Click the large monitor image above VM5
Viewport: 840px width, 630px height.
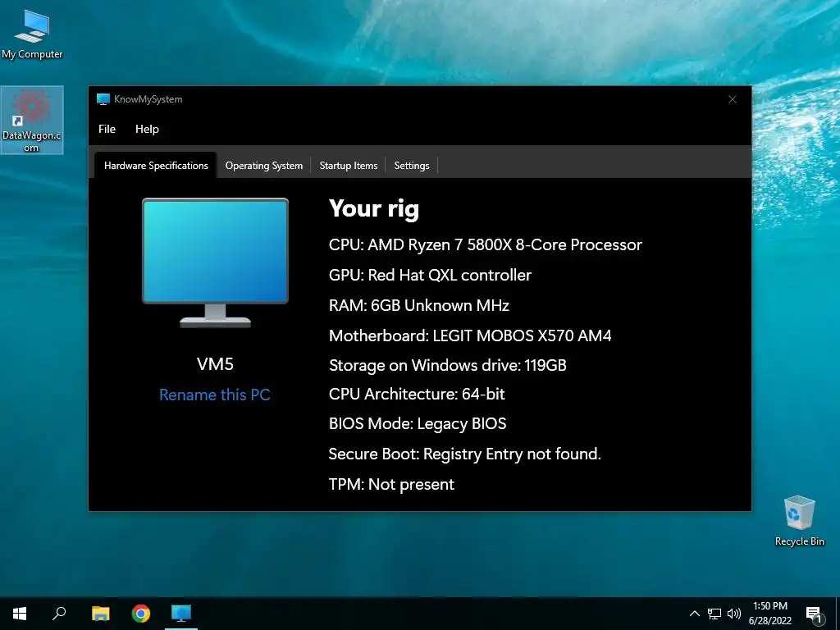point(215,262)
